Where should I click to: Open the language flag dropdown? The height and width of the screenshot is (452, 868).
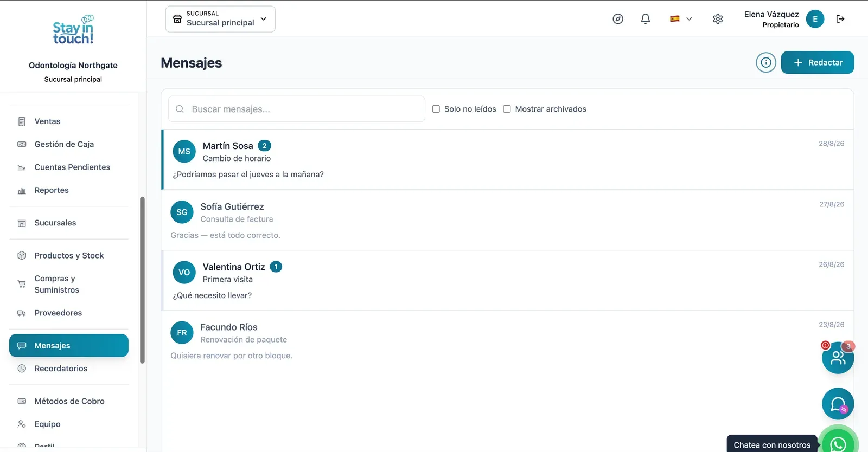pyautogui.click(x=681, y=19)
